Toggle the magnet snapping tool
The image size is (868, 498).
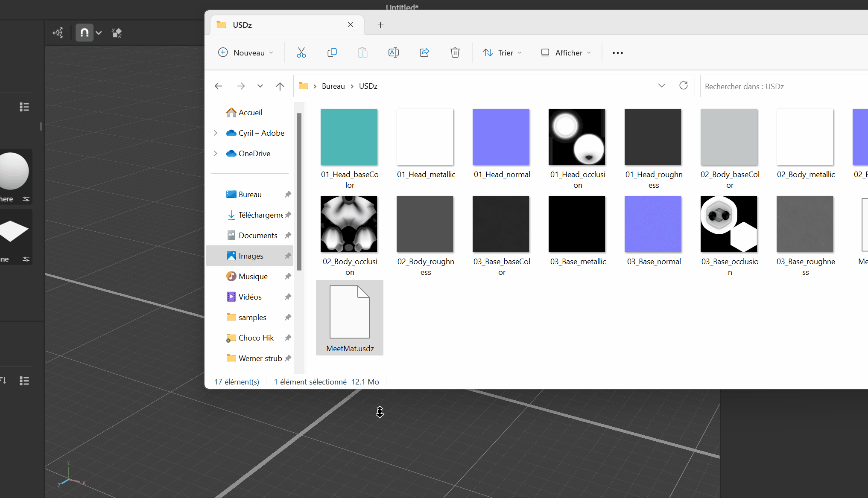(84, 33)
